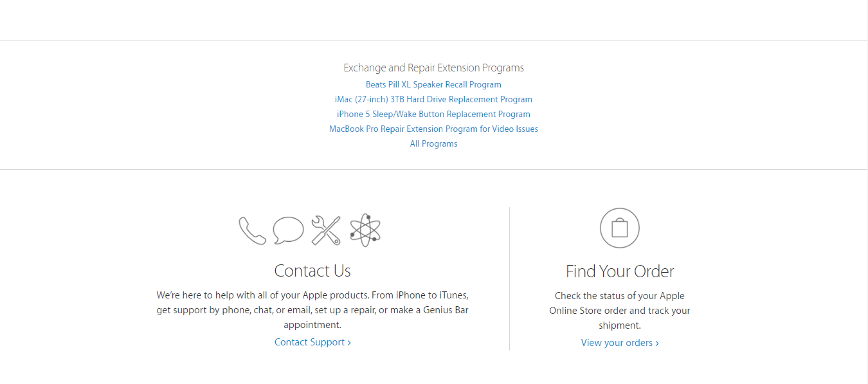Click the Find Your Order heading
The height and width of the screenshot is (384, 868).
pos(620,271)
